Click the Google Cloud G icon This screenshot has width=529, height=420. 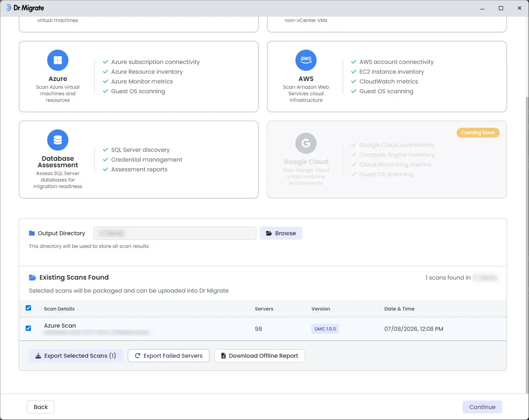[x=306, y=143]
